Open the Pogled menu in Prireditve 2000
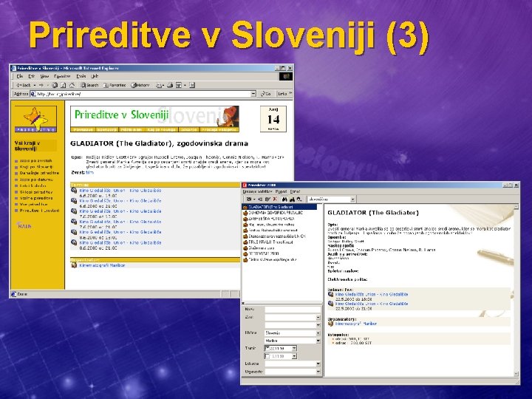 (x=281, y=191)
